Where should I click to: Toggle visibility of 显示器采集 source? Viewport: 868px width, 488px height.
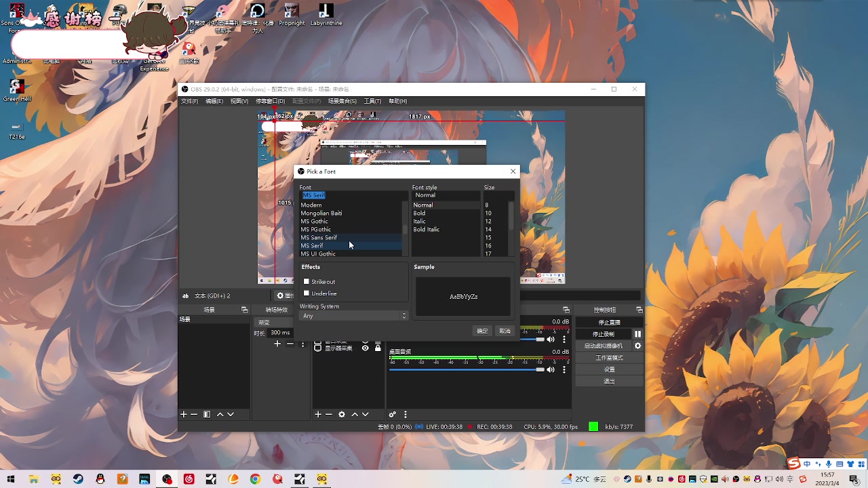pos(366,348)
